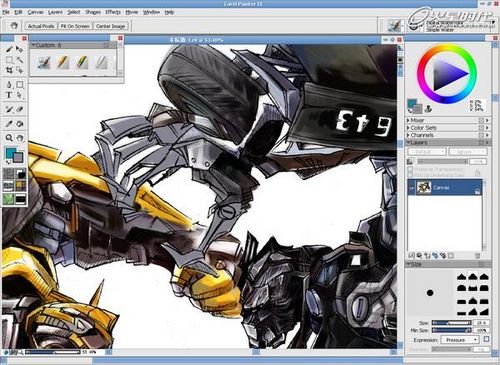Open the Pattern selector in the toolbox

coord(8,186)
